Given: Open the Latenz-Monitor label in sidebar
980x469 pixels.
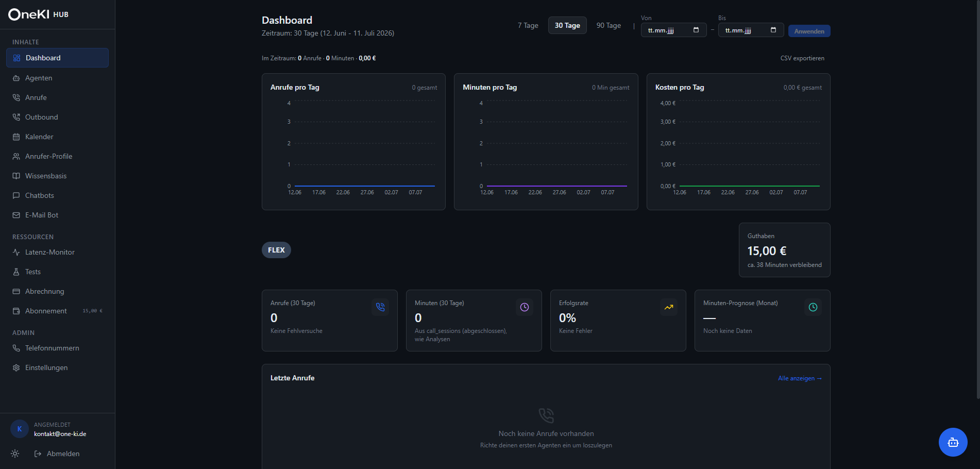Looking at the screenshot, I should click(50, 252).
